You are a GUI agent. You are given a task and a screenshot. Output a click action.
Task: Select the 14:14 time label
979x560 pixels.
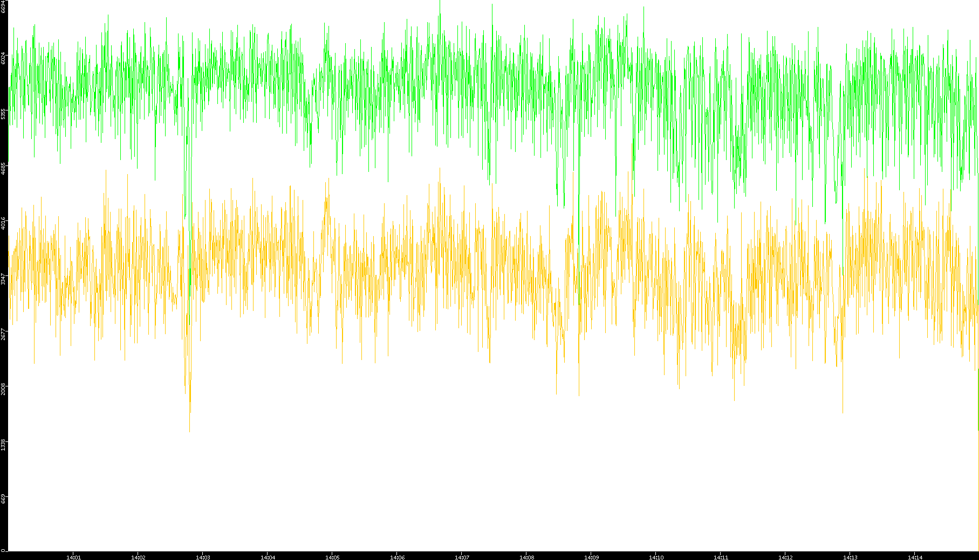point(915,557)
